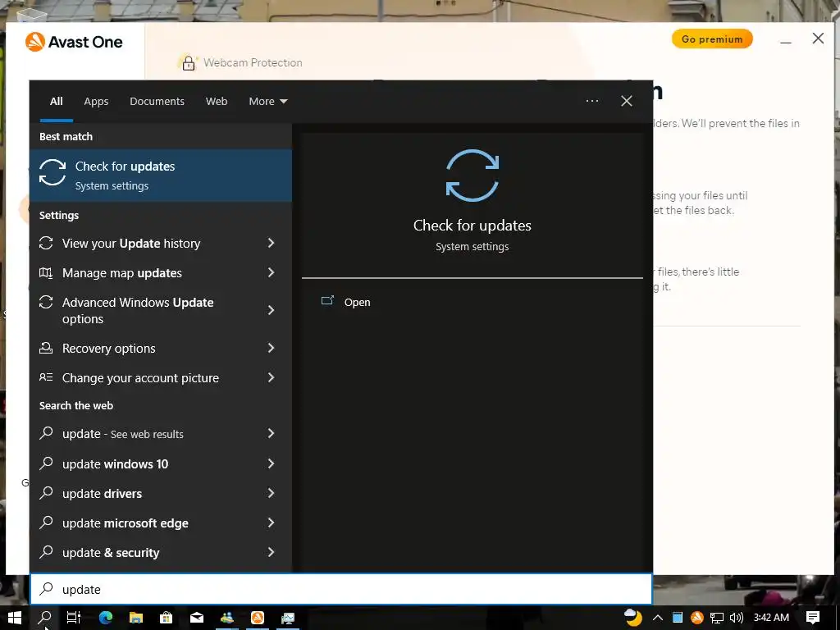Image resolution: width=840 pixels, height=630 pixels.
Task: Open the Mail app from the taskbar
Action: 197,618
